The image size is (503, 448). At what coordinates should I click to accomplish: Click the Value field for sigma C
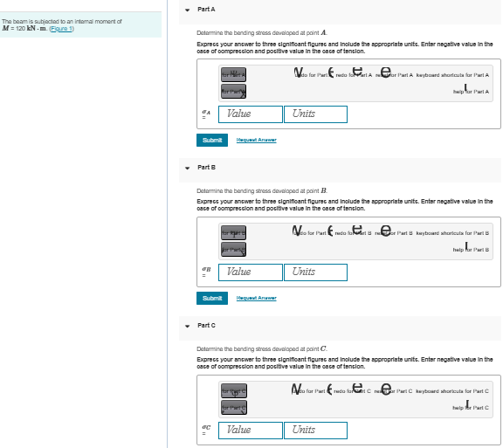(x=251, y=431)
